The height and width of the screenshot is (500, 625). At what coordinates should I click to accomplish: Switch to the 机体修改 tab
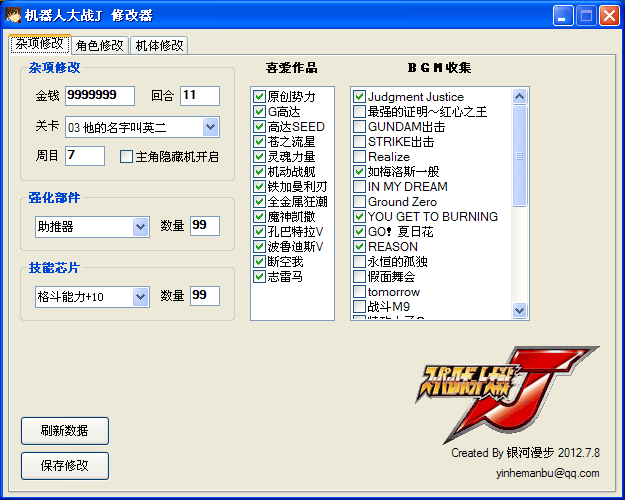point(159,46)
